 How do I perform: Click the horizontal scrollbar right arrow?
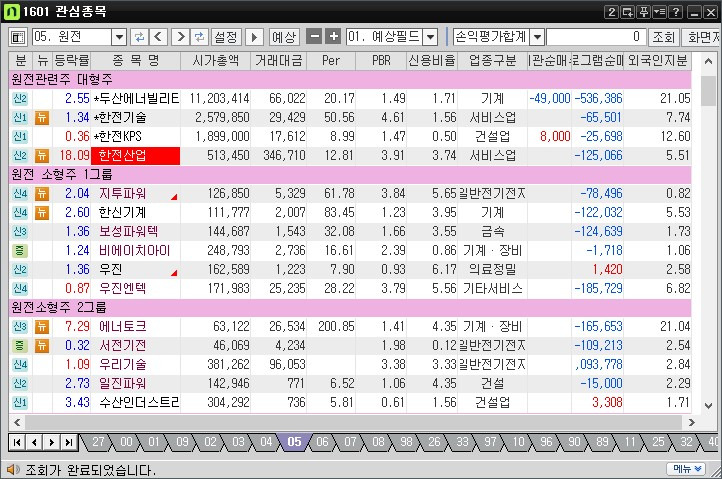pyautogui.click(x=691, y=422)
